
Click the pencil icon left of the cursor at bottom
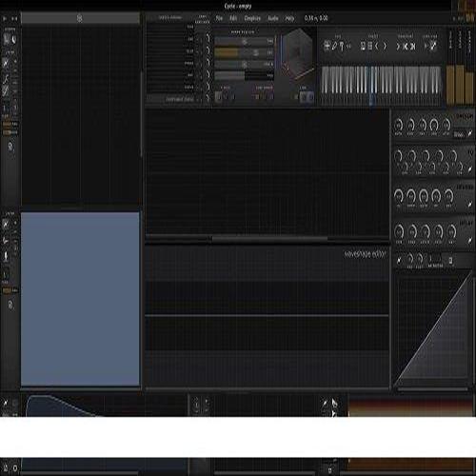click(x=325, y=404)
